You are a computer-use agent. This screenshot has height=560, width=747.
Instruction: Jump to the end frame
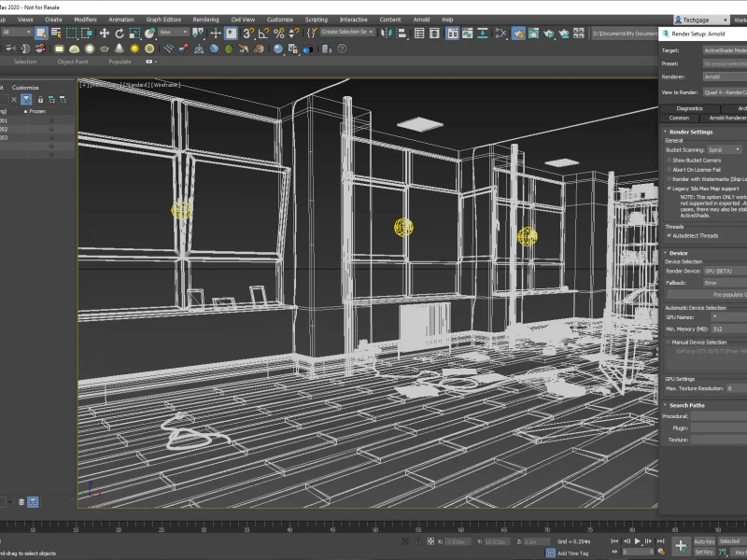click(x=660, y=541)
